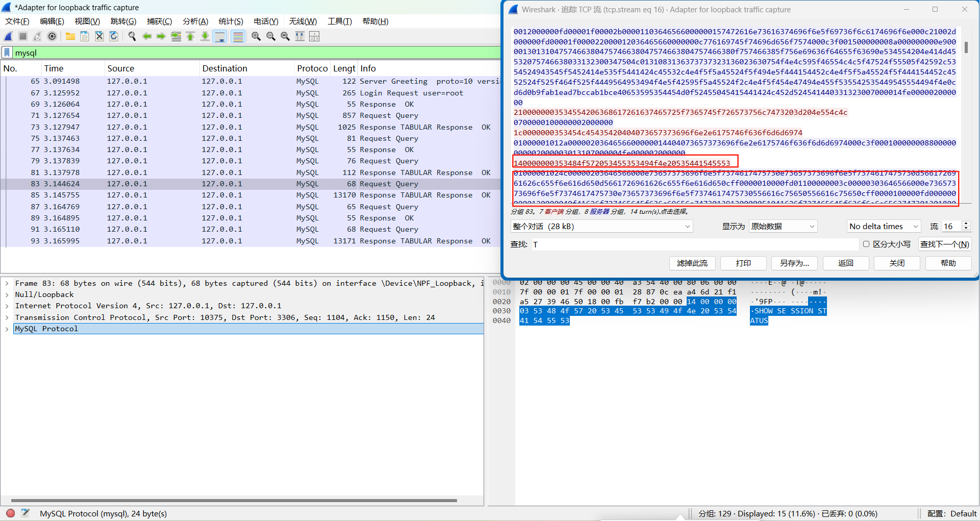Screen dimensions: 980x521
Task: Restart the current capture
Action: [x=37, y=36]
